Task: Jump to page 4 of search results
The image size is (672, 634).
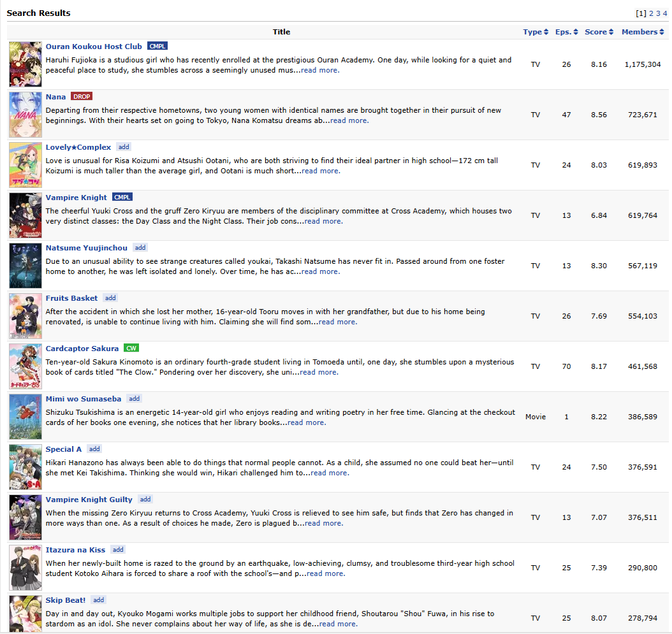Action: 665,13
